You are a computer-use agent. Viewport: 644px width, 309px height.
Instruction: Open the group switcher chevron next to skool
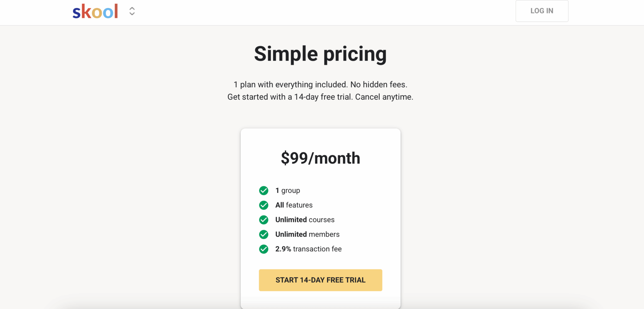click(132, 11)
